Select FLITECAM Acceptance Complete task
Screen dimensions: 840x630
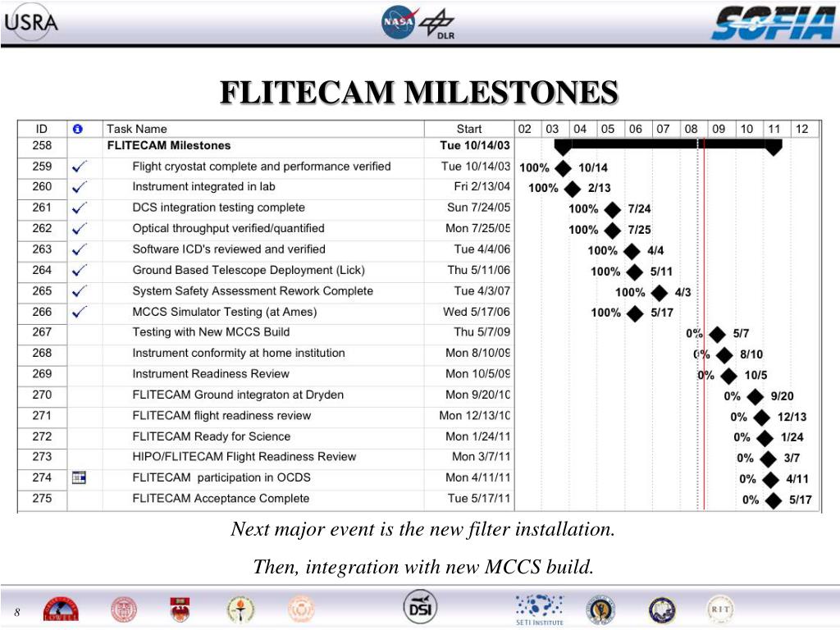click(x=221, y=499)
